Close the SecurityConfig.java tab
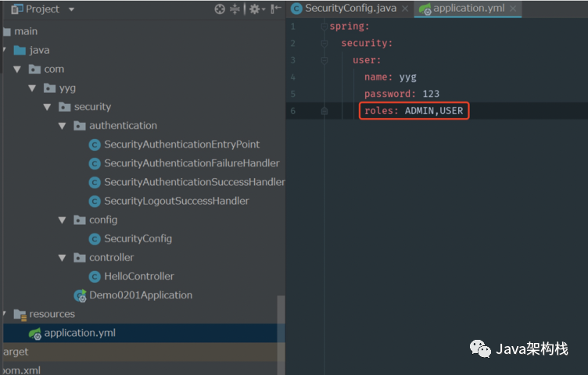Screen dimensions: 588x375 pos(405,9)
